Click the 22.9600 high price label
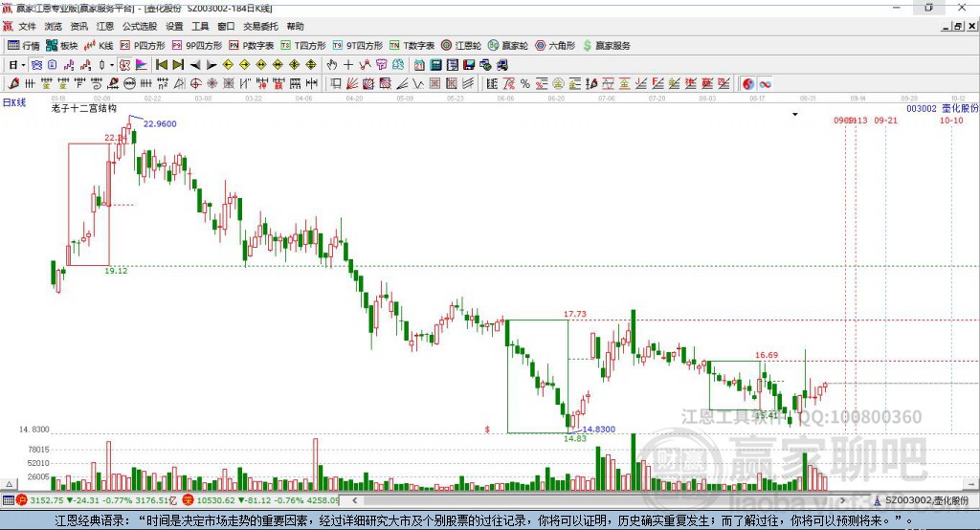 (x=160, y=123)
